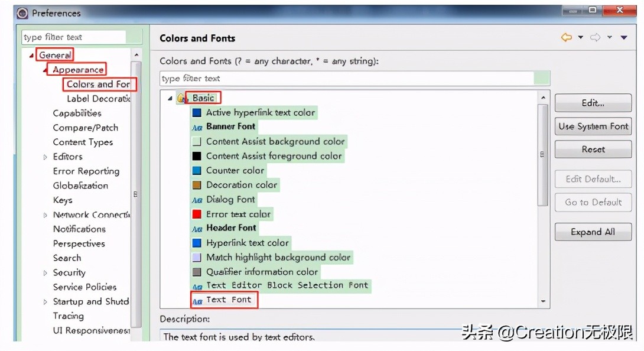Select the Banner Font icon entry

click(197, 128)
